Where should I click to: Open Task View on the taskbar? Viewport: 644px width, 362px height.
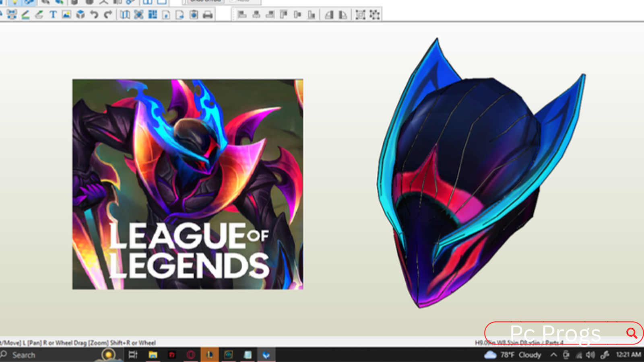133,355
